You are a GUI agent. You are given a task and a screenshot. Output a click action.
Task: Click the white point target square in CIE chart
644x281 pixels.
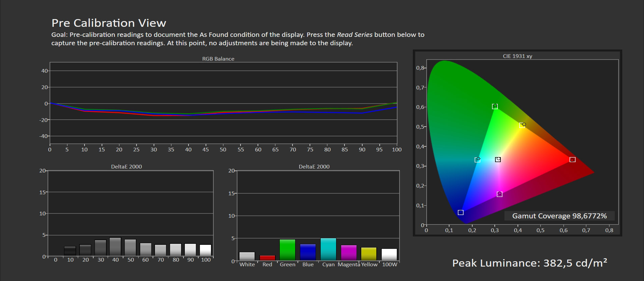point(498,159)
